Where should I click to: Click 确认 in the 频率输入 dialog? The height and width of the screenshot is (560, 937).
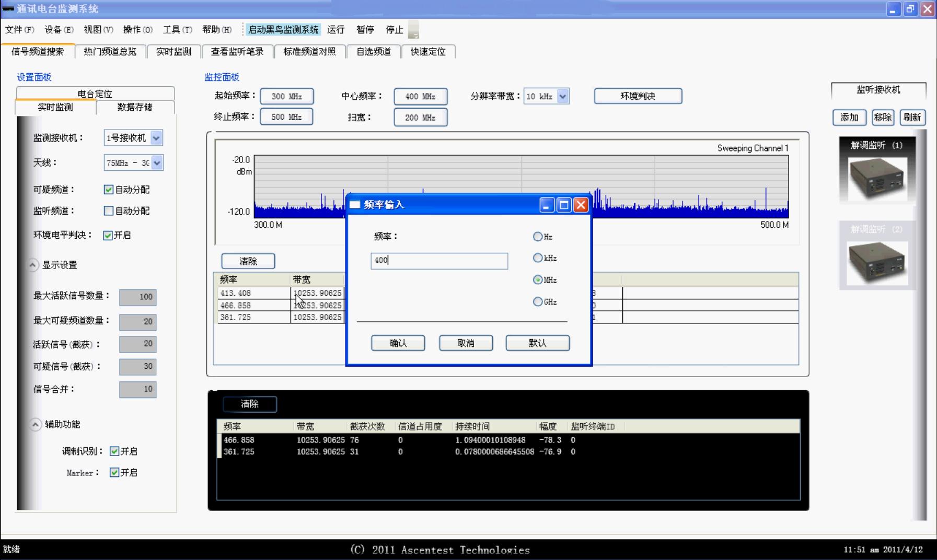click(x=398, y=343)
